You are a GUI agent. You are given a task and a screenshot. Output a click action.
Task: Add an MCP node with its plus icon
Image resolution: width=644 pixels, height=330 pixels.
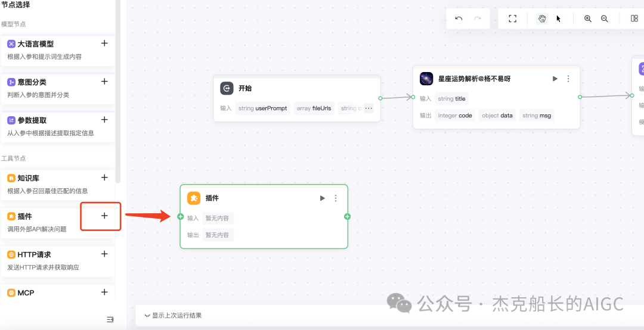[x=104, y=292]
